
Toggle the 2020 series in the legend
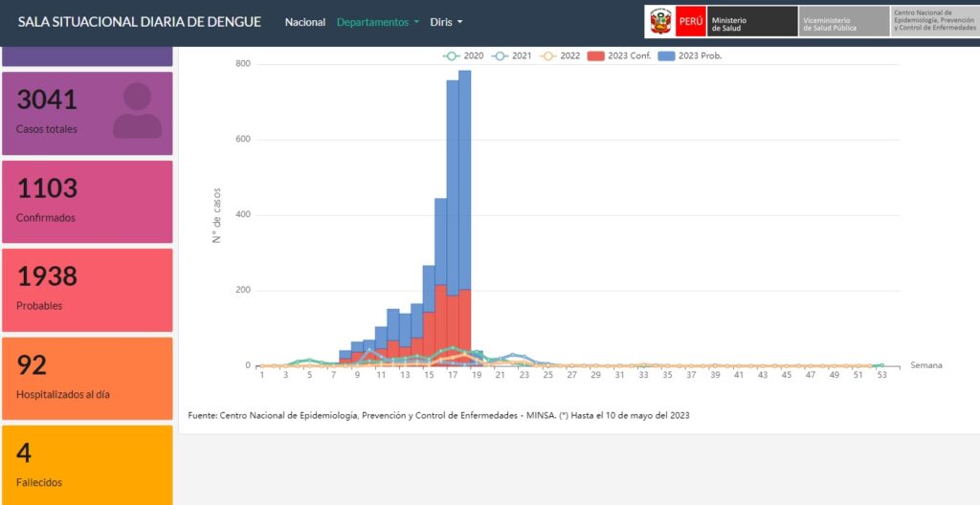click(x=463, y=55)
